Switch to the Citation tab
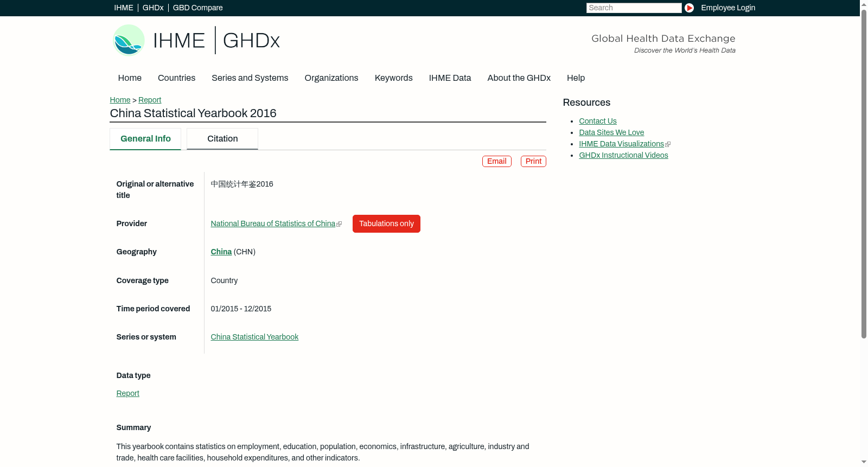 click(x=222, y=139)
